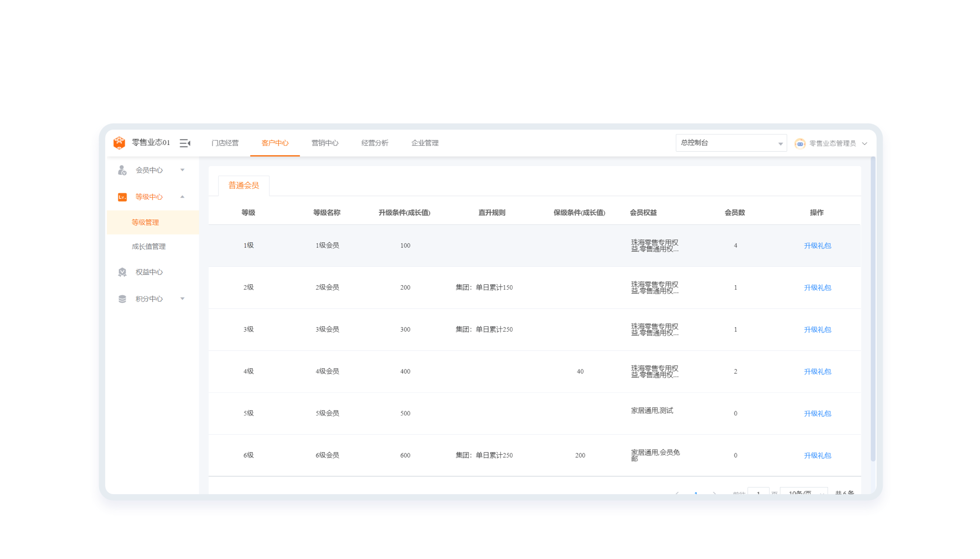The height and width of the screenshot is (559, 980).
Task: Expand the 积分中心 menu arrow
Action: tap(182, 299)
